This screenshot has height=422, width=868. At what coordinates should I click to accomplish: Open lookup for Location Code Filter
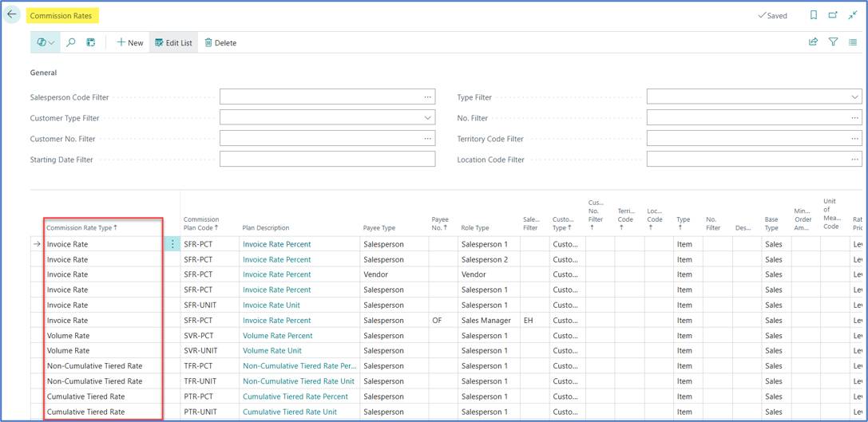(854, 160)
